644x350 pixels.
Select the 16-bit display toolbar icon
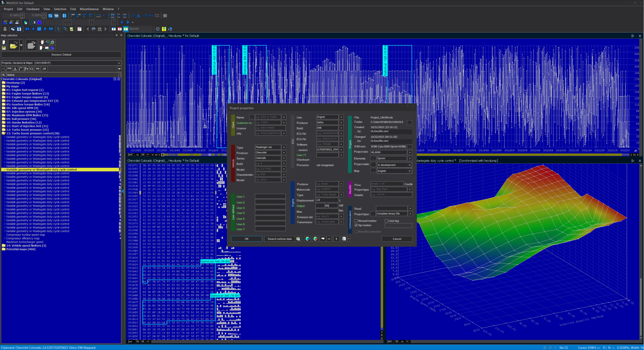(78, 16)
